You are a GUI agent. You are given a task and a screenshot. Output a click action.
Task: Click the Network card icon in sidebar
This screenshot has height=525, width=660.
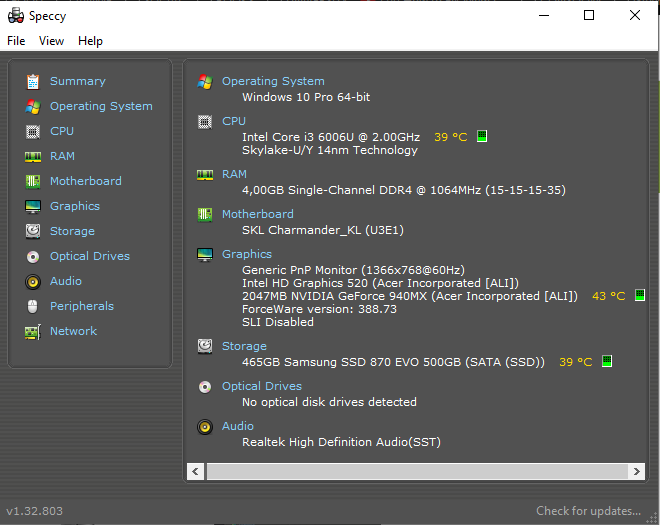click(x=33, y=332)
